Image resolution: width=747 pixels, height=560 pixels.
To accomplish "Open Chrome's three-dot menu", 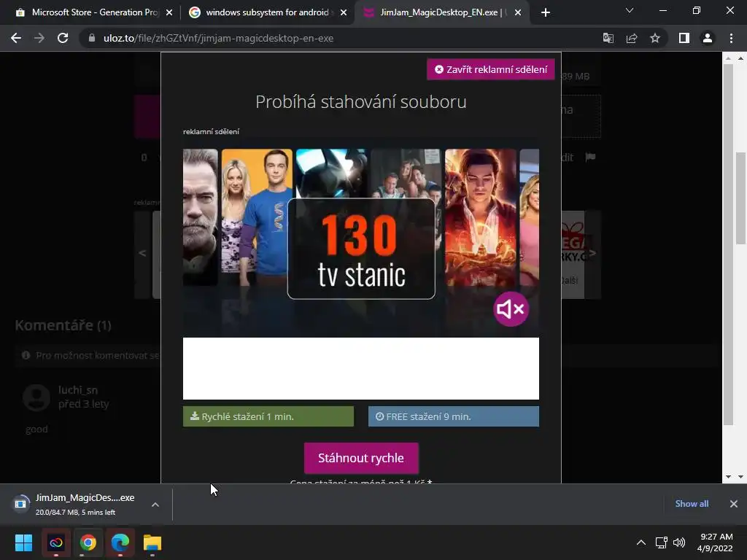I will 731,38.
